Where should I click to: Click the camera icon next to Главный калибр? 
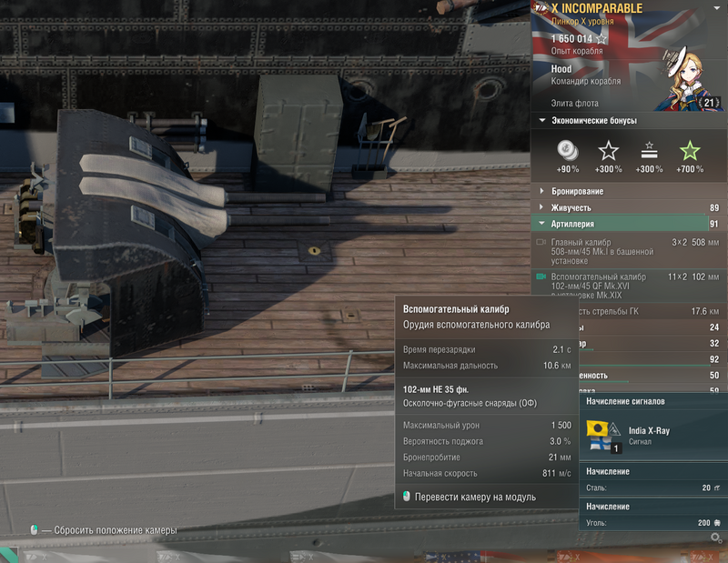point(541,242)
